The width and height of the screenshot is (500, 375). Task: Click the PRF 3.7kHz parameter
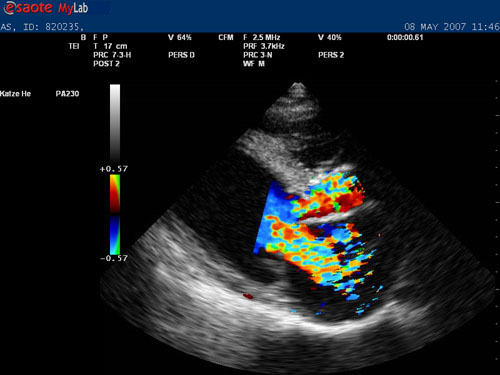coord(264,46)
